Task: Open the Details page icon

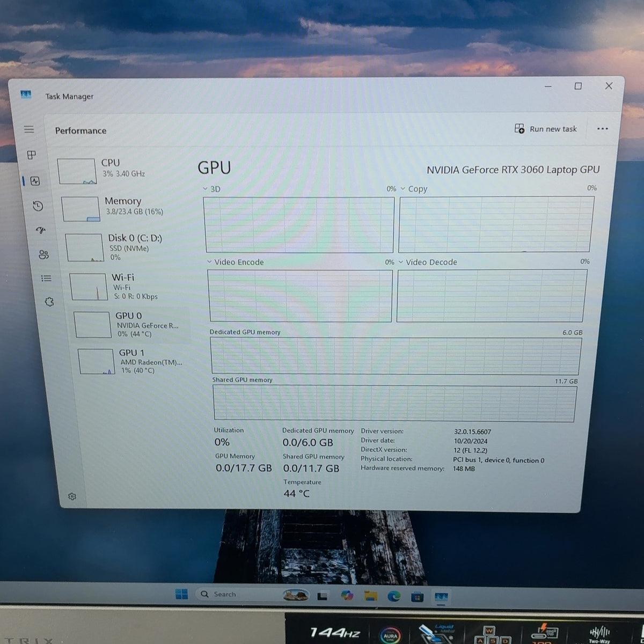Action: pos(46,278)
